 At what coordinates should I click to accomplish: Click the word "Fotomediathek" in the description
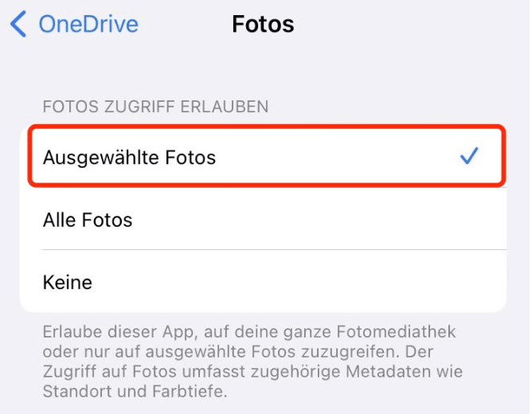click(x=396, y=332)
